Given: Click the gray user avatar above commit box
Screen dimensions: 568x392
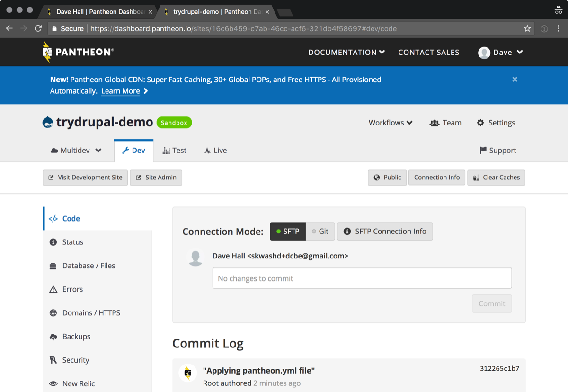Looking at the screenshot, I should [195, 258].
